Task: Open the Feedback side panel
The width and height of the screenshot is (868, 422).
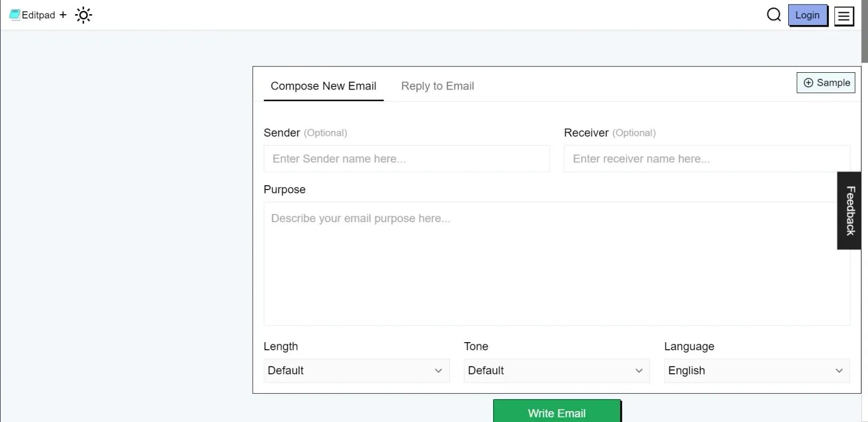Action: point(849,211)
